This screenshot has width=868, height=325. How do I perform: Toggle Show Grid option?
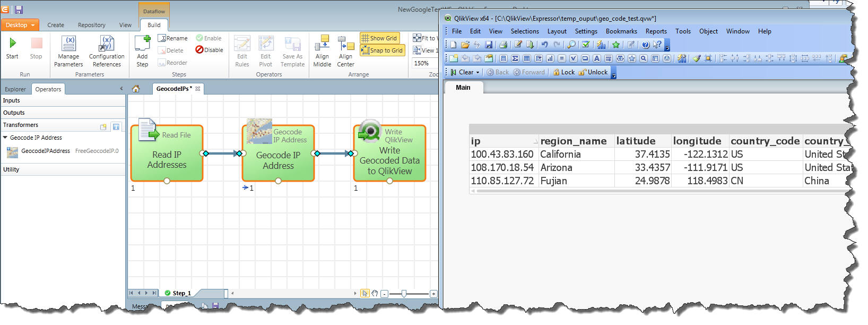[x=379, y=38]
